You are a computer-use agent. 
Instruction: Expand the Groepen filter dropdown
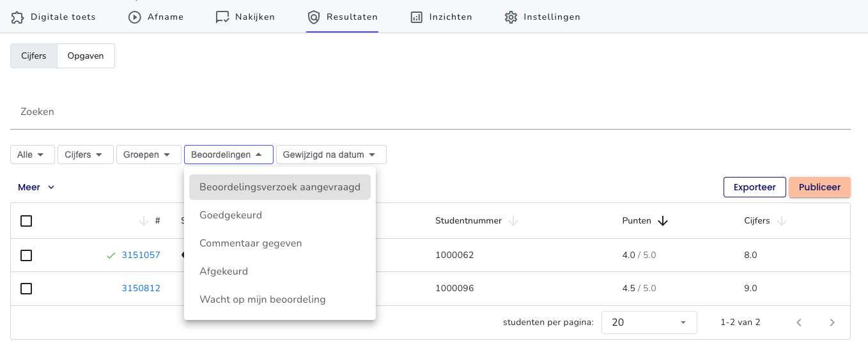(149, 155)
